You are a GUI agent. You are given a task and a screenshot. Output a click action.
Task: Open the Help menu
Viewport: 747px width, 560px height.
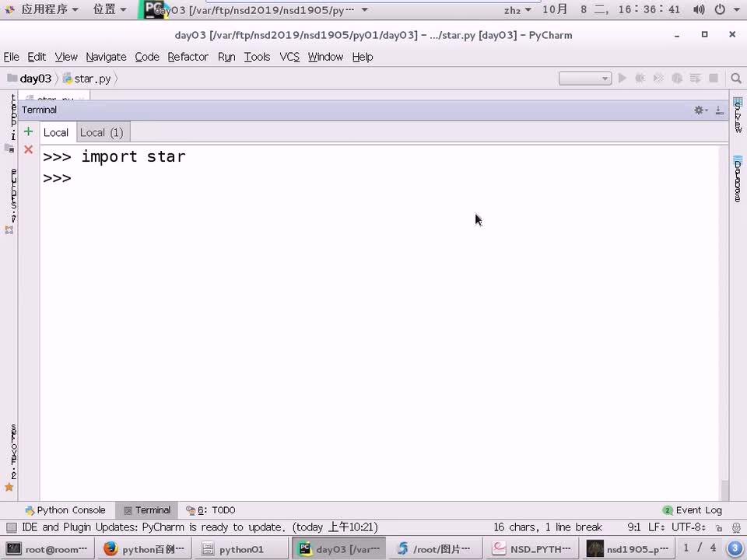362,57
